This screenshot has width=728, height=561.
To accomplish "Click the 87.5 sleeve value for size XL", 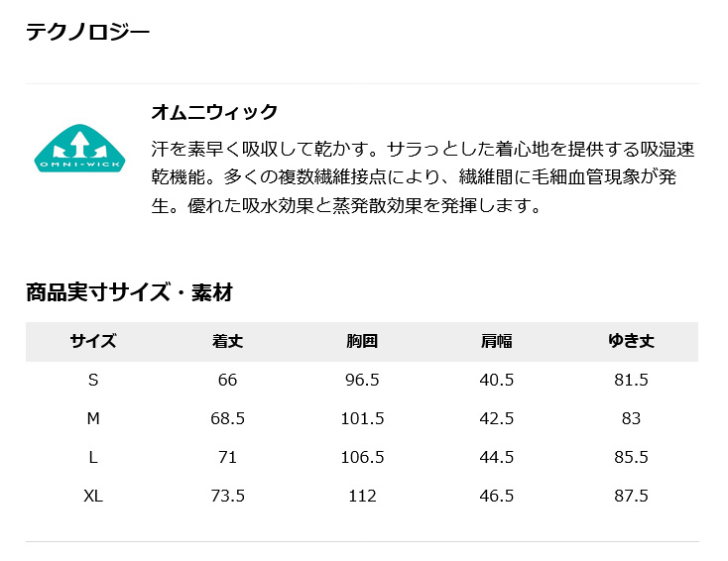I will tap(631, 496).
